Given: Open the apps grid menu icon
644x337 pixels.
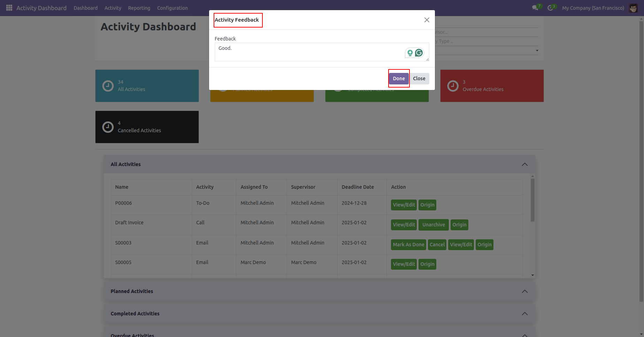Looking at the screenshot, I should click(x=9, y=8).
